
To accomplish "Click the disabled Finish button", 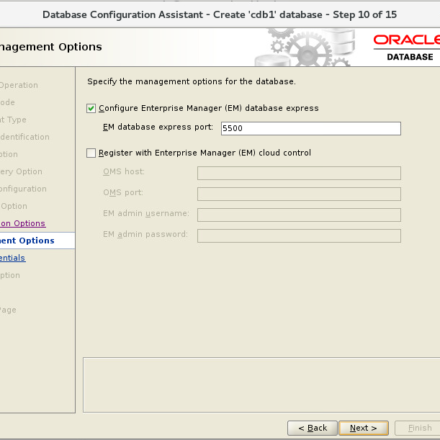I will pyautogui.click(x=417, y=428).
